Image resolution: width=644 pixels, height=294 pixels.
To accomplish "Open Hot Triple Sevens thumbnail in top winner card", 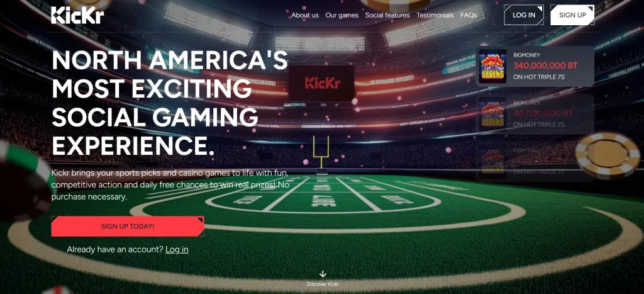I will coord(492,67).
